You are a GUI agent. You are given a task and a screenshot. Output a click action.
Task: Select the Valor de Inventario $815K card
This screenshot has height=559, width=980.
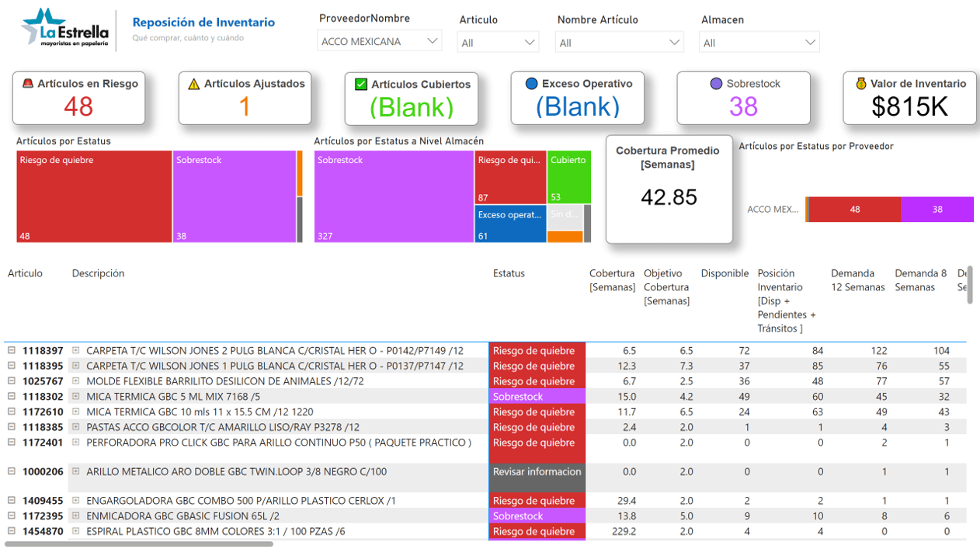(909, 98)
